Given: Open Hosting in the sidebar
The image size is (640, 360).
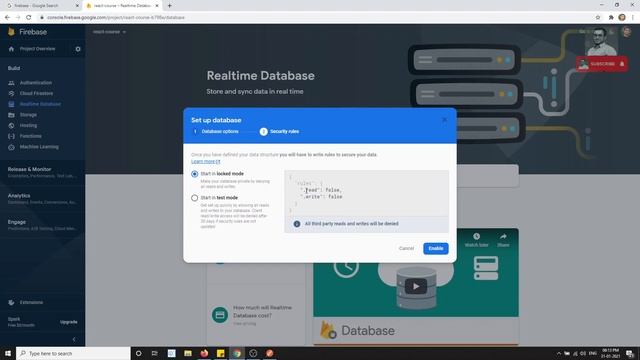Looking at the screenshot, I should click(28, 125).
